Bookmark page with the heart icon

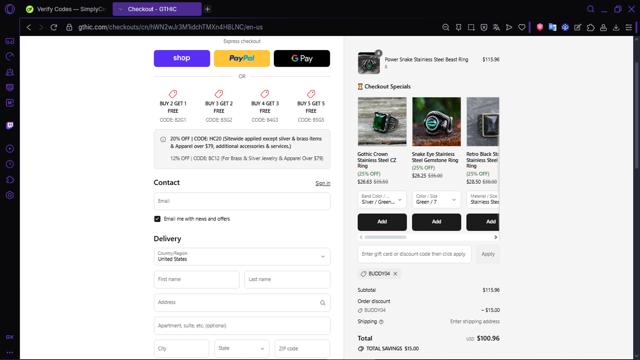tap(522, 27)
